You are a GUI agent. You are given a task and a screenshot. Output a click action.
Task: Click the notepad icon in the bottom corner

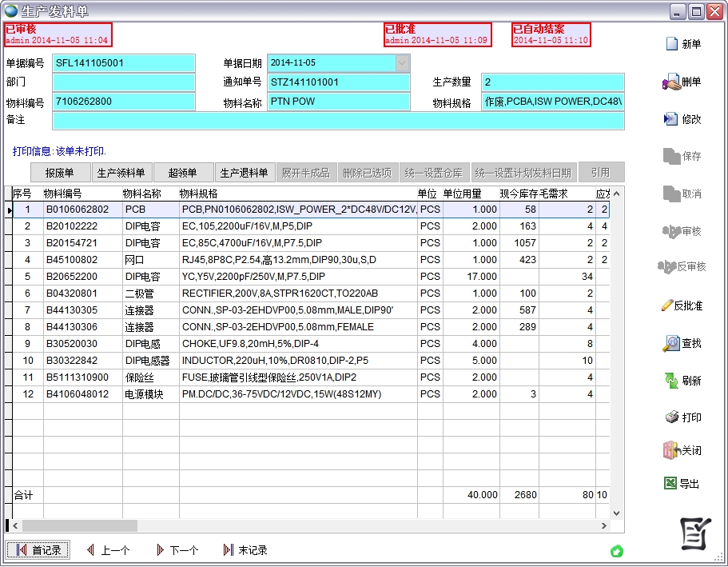pos(694,533)
